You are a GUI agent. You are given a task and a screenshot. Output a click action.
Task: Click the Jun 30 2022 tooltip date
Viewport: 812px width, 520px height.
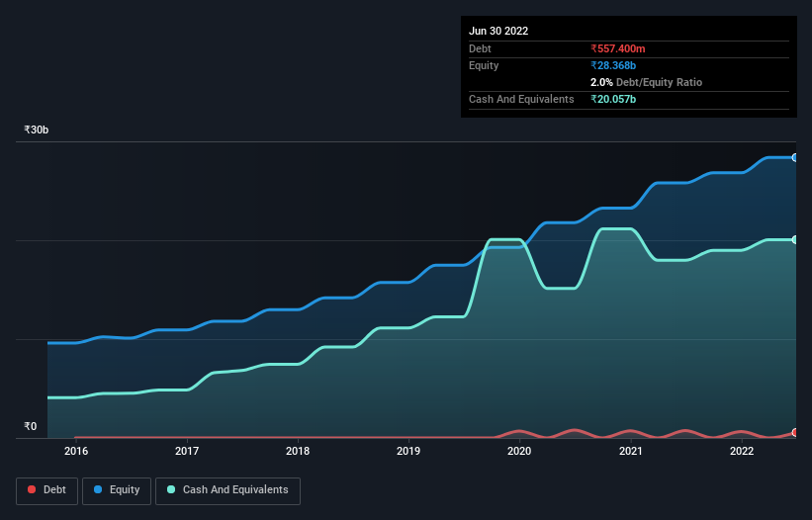pos(498,31)
